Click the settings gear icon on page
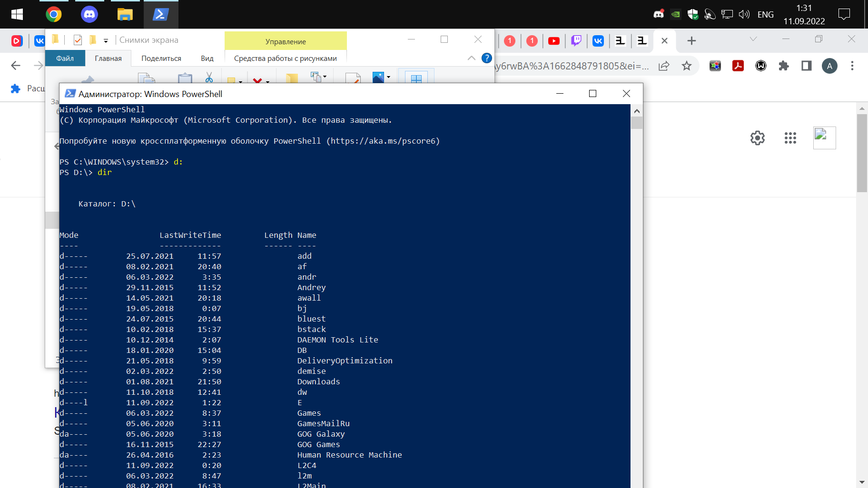Viewport: 868px width, 488px height. tap(757, 138)
